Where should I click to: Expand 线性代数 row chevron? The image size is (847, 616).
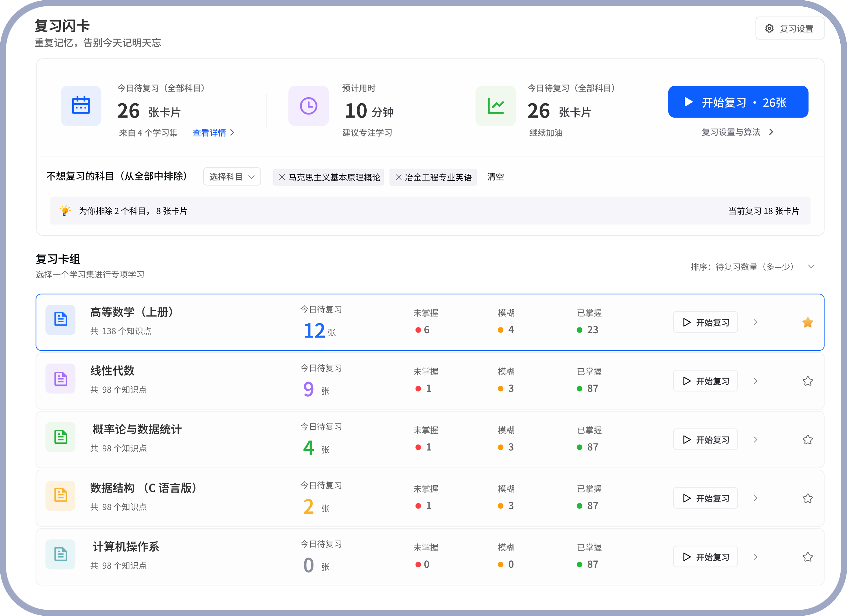pos(755,381)
